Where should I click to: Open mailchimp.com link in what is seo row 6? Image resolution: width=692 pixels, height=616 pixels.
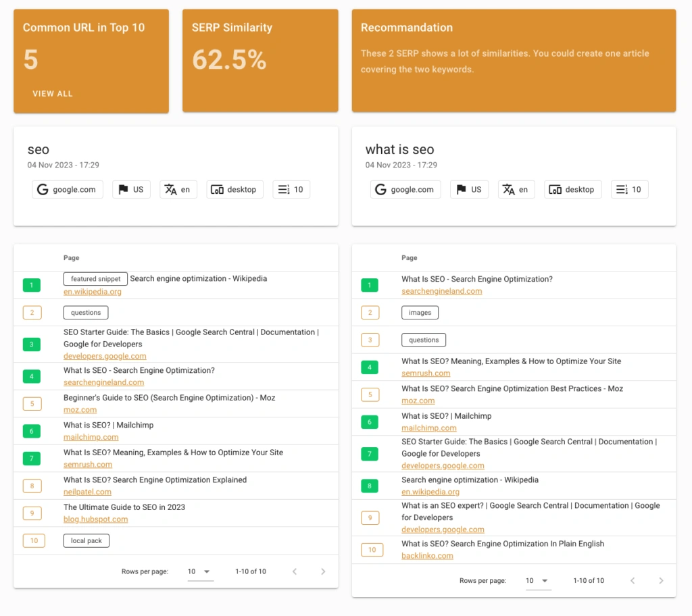pos(429,428)
